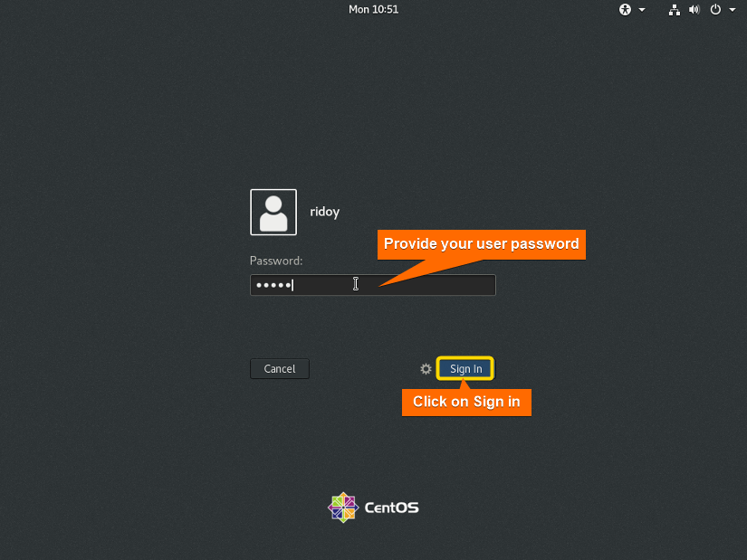Click the Password: label

click(x=276, y=261)
